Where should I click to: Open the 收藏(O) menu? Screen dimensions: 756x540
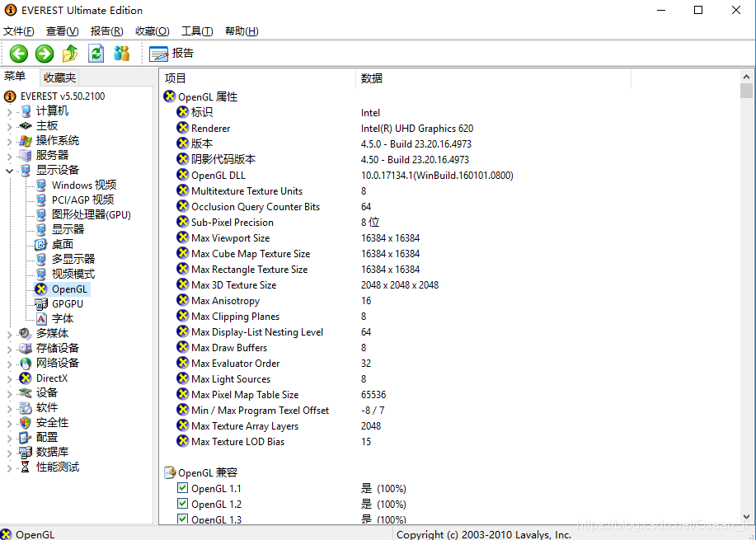coord(153,31)
